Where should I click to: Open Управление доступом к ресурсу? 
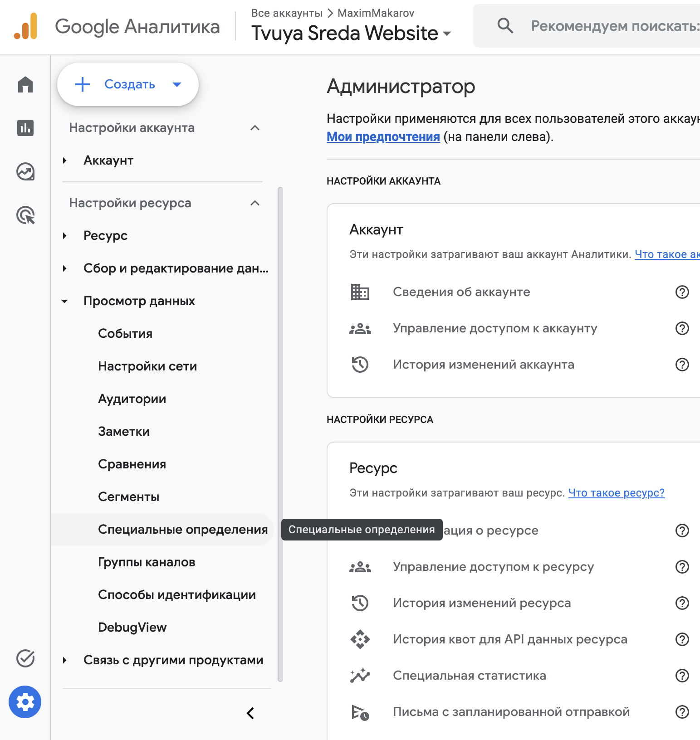point(493,567)
